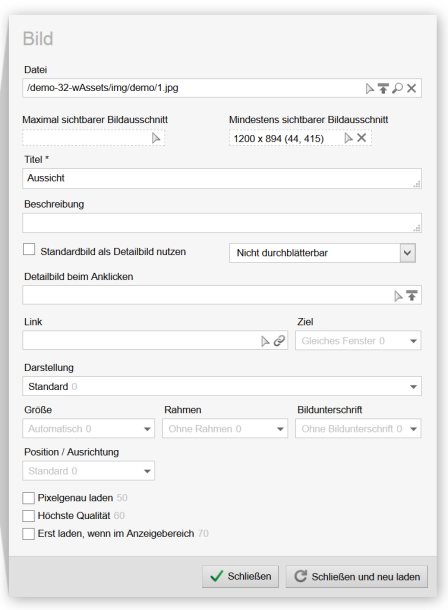
Task: Clear the Datei file path with X icon
Action: 411,88
